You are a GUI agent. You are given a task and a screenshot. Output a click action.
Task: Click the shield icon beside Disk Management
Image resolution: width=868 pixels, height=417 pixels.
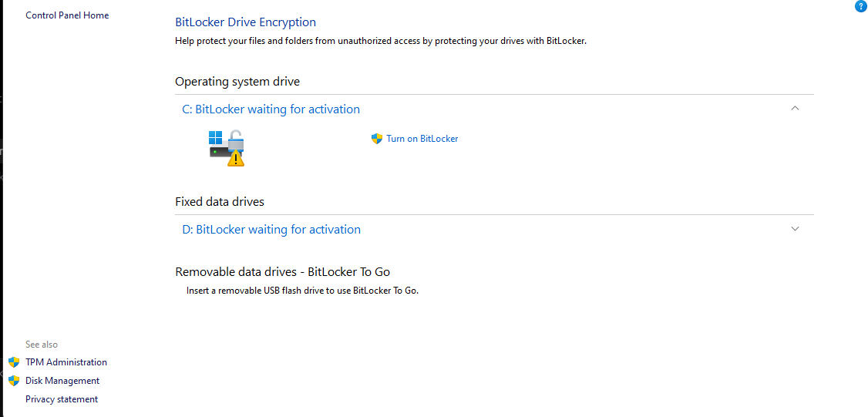(x=13, y=381)
